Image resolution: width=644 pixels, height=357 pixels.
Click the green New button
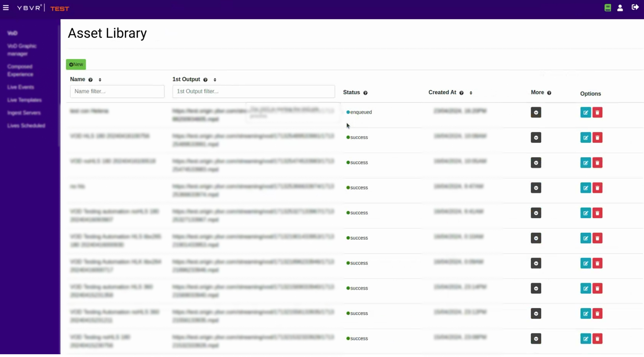click(76, 64)
